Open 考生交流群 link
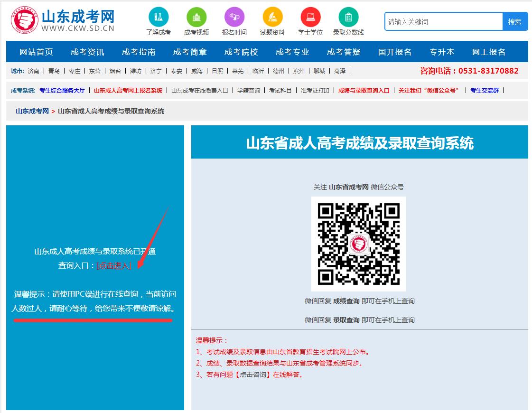This screenshot has height=413, width=532. click(485, 90)
